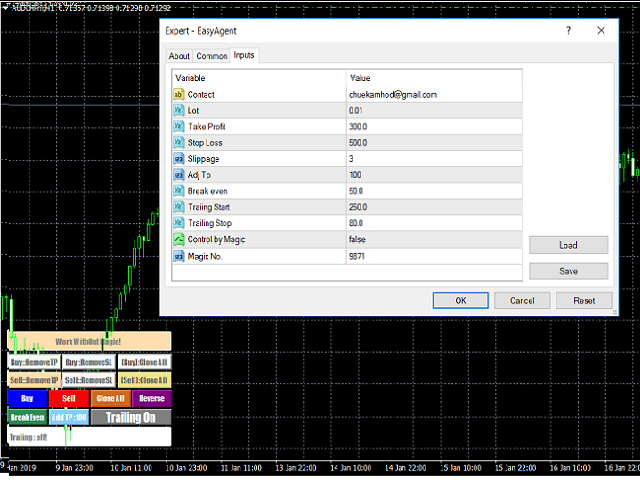The height and width of the screenshot is (480, 640).
Task: Switch to the Common tab
Action: (211, 56)
